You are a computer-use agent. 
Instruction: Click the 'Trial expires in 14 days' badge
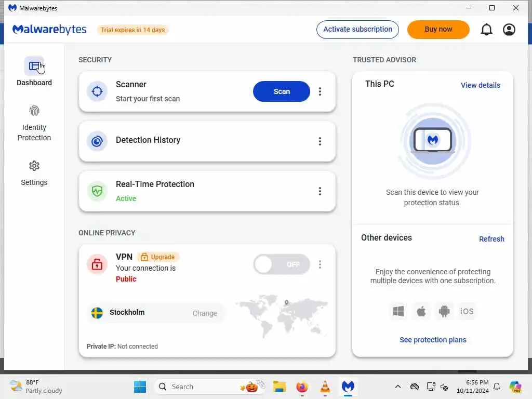(132, 30)
